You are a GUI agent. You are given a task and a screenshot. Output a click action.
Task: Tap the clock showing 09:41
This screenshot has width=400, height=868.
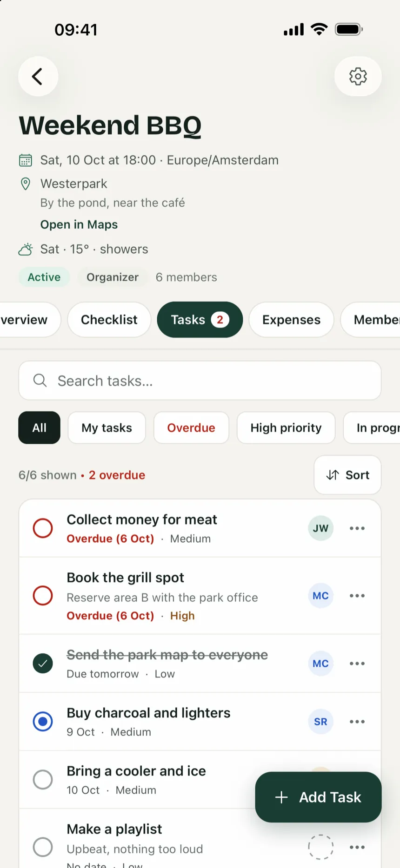point(76,30)
